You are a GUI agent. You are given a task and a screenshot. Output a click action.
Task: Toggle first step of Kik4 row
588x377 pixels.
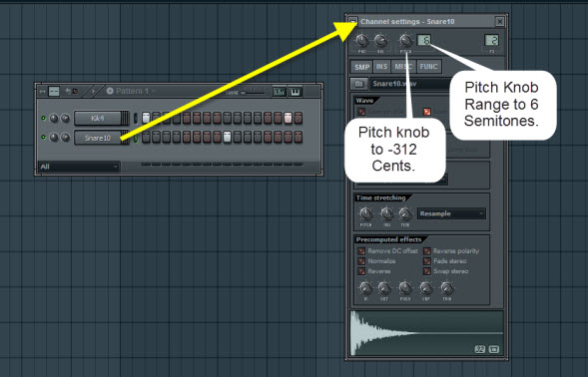tap(146, 118)
